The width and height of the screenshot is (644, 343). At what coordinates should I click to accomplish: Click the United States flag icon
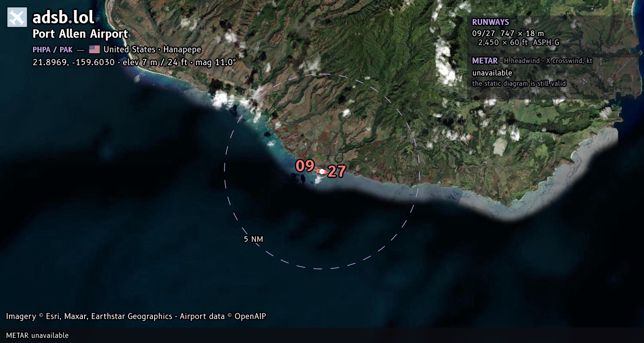pyautogui.click(x=94, y=49)
